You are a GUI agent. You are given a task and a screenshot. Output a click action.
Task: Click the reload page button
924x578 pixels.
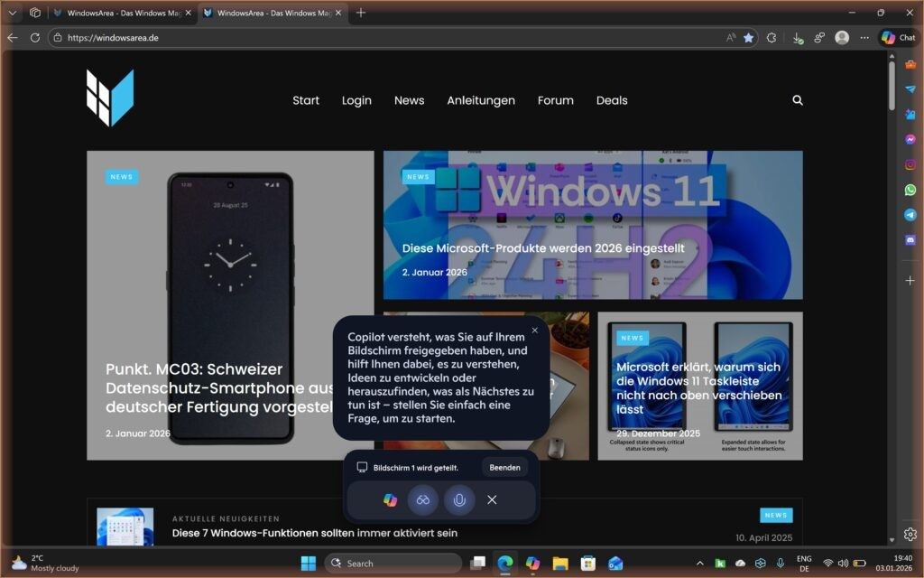click(x=35, y=38)
